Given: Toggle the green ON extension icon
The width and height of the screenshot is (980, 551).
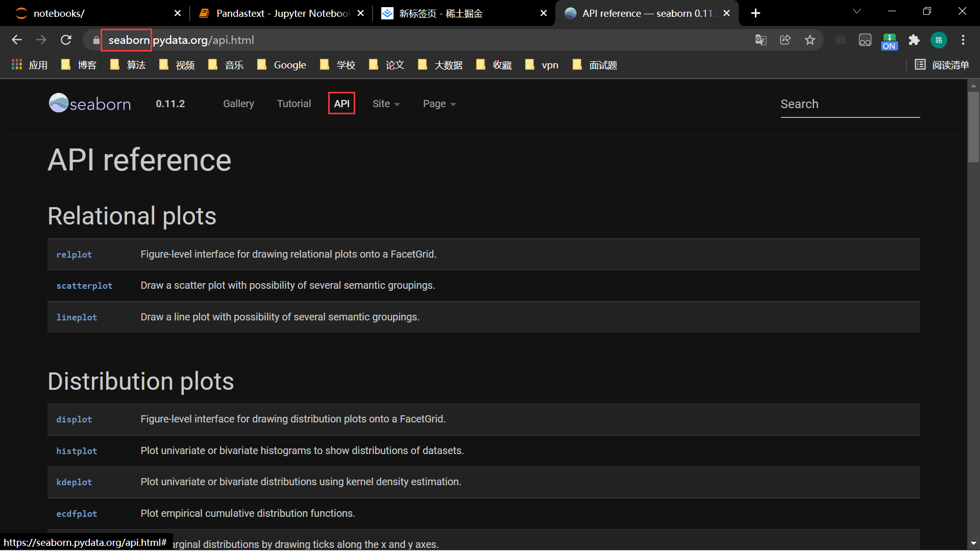Looking at the screenshot, I should point(889,41).
